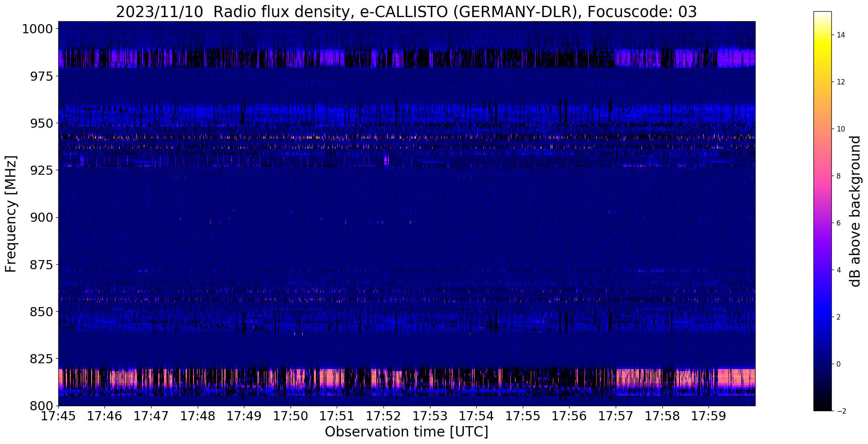The width and height of the screenshot is (868, 444).
Task: Click the plot title text about e-CALLISTO
Action: (406, 12)
